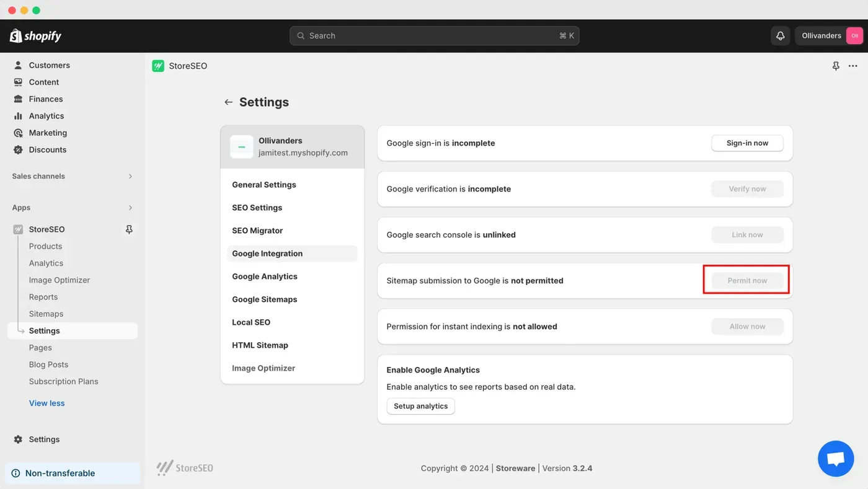Open Google Sitemaps tab

292,299
